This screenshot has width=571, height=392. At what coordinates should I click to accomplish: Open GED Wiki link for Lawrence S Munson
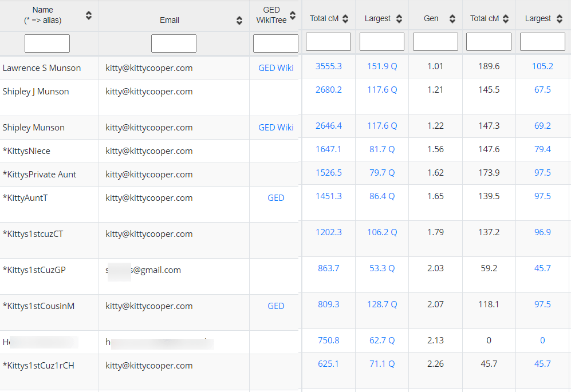tap(276, 68)
